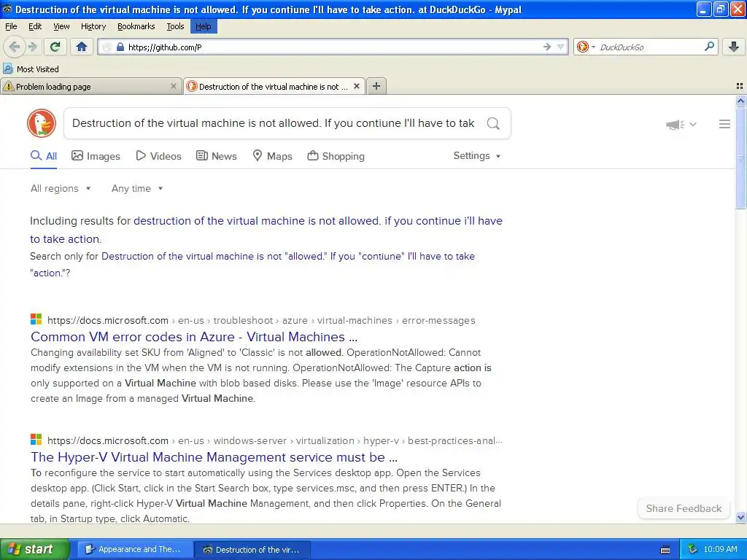
Task: Open the Bookmarks menu
Action: (136, 26)
